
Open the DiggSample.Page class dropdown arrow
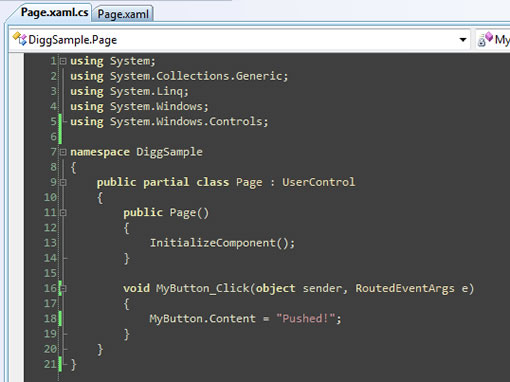463,40
